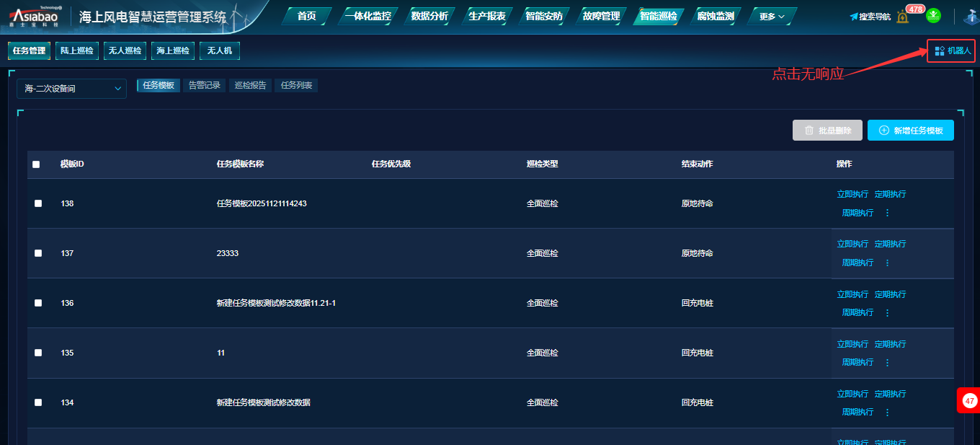Screen dimensions: 980x445
Task: Expand the 更多 menu in top navigation
Action: pos(772,17)
